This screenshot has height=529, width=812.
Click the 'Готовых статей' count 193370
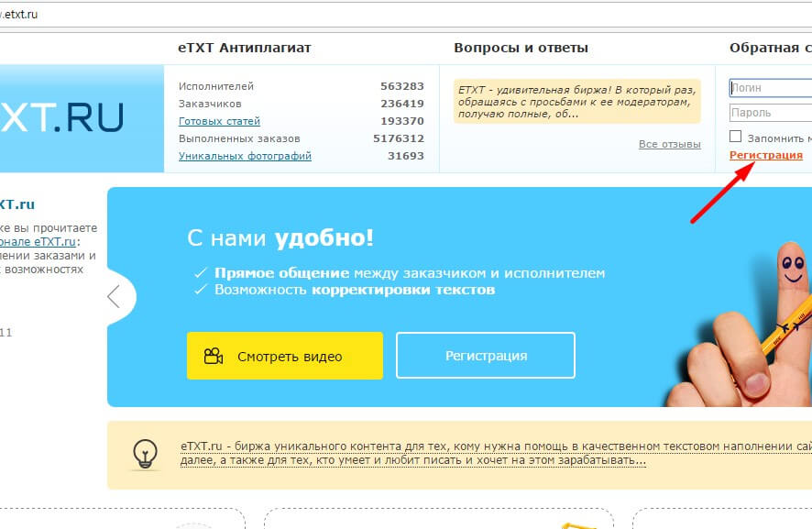[x=402, y=121]
